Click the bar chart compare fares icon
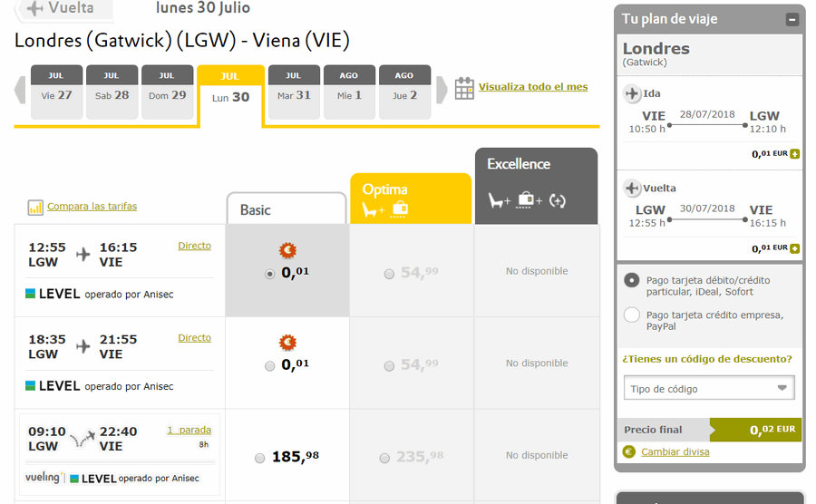 point(34,208)
